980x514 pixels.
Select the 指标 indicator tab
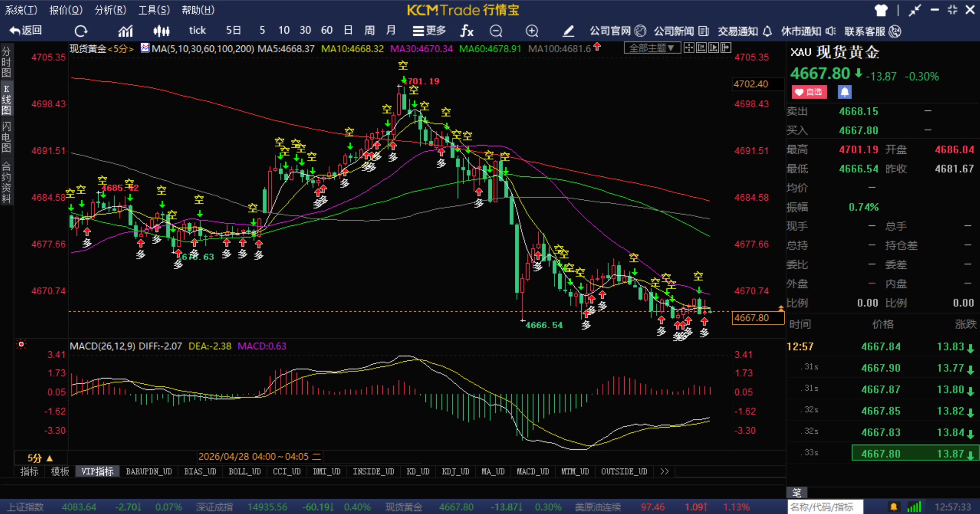click(x=29, y=472)
